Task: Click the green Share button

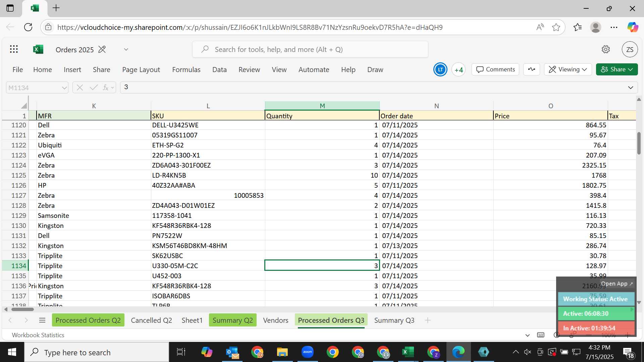Action: 616,69
